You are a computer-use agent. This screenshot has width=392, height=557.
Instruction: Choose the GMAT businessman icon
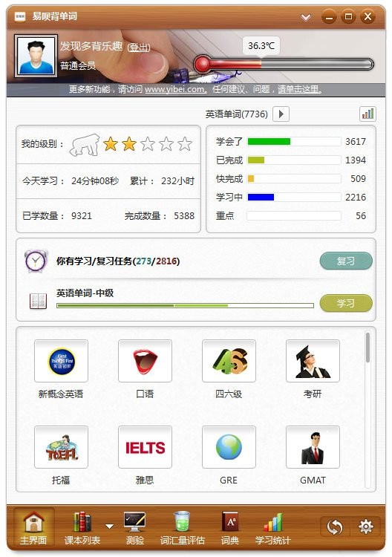click(x=313, y=447)
